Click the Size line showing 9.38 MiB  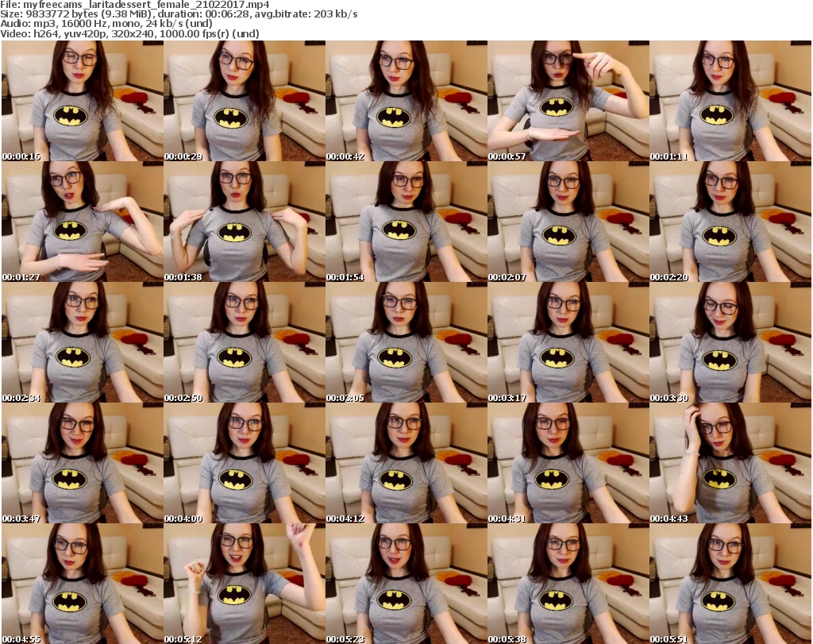[x=179, y=14]
